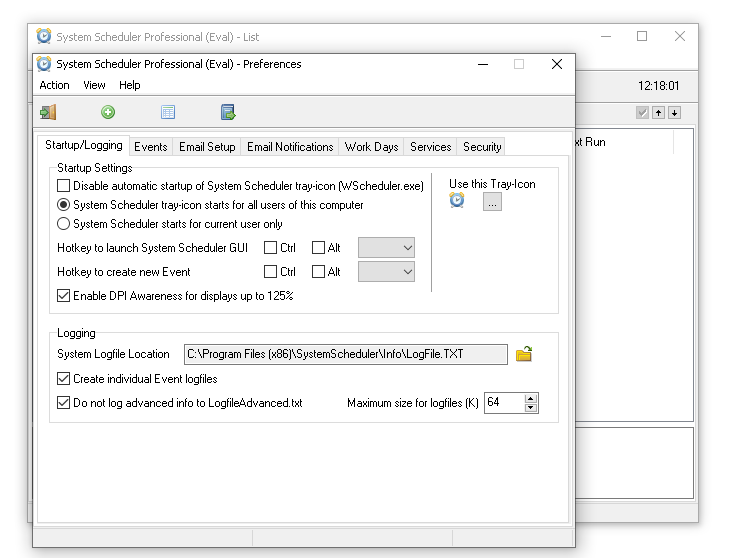Decrease maximum logfile size with down spinner
This screenshot has width=732, height=558.
(x=530, y=408)
